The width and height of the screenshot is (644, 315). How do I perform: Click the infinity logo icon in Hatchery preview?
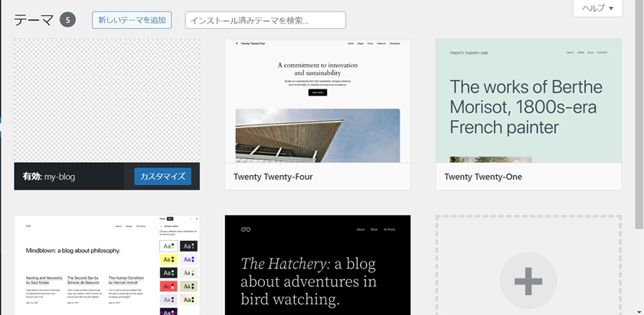(x=246, y=229)
